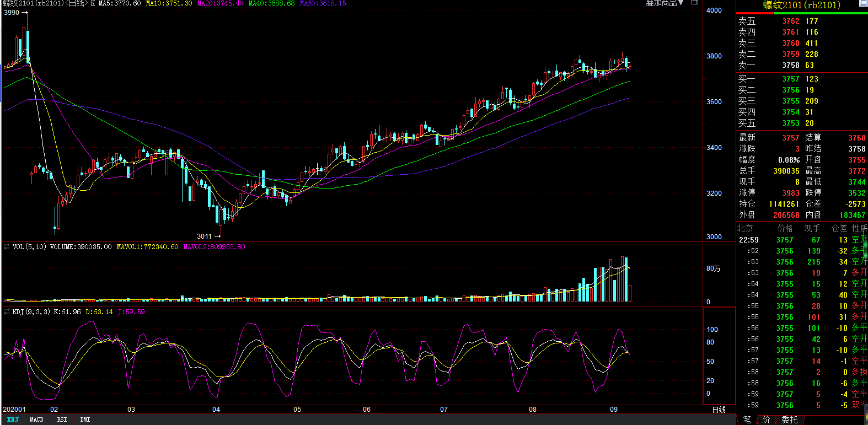Click the MA20:3745.40 label

[x=221, y=3]
